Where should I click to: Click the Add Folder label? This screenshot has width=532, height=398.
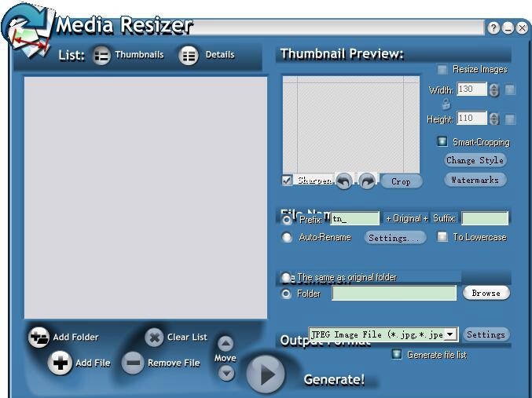[x=75, y=337]
